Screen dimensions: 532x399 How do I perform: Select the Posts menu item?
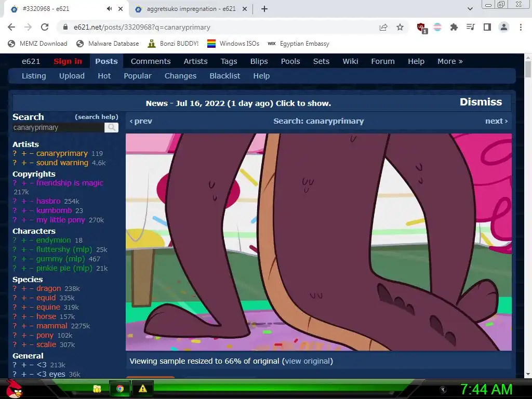106,61
